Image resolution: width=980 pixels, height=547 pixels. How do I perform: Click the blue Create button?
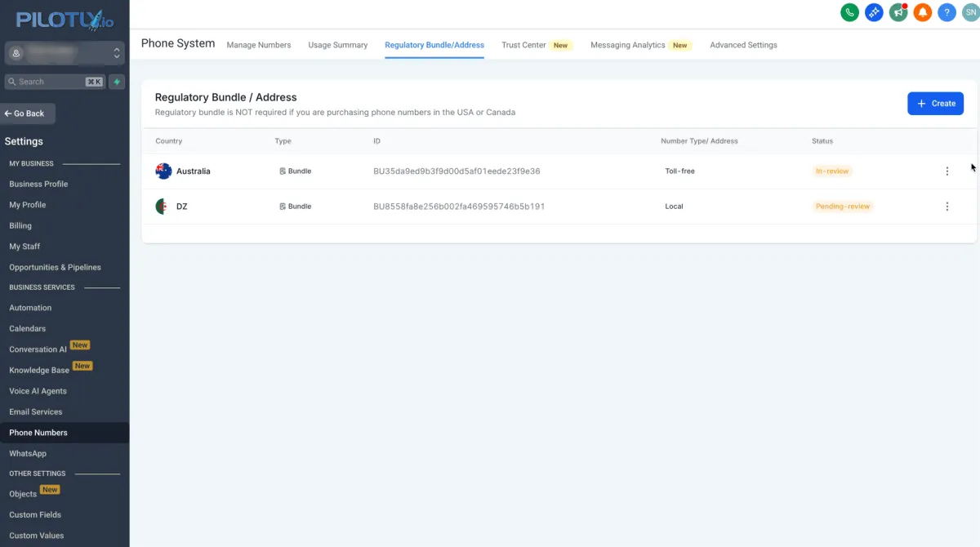[935, 104]
